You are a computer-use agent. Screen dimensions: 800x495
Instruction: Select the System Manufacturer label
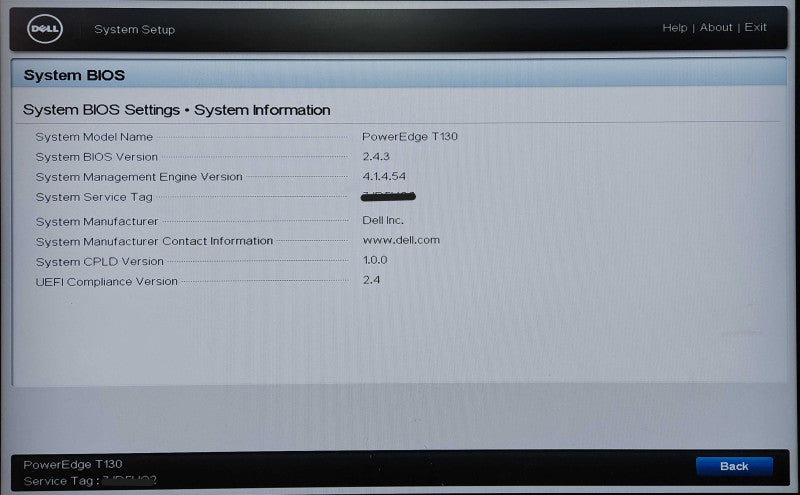click(97, 221)
